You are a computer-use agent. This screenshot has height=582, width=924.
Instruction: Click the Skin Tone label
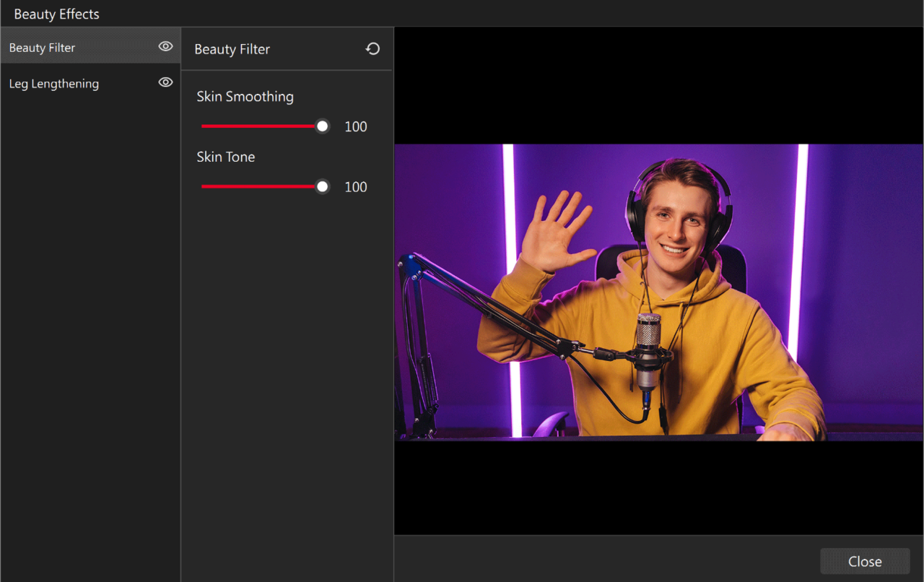[x=225, y=157]
